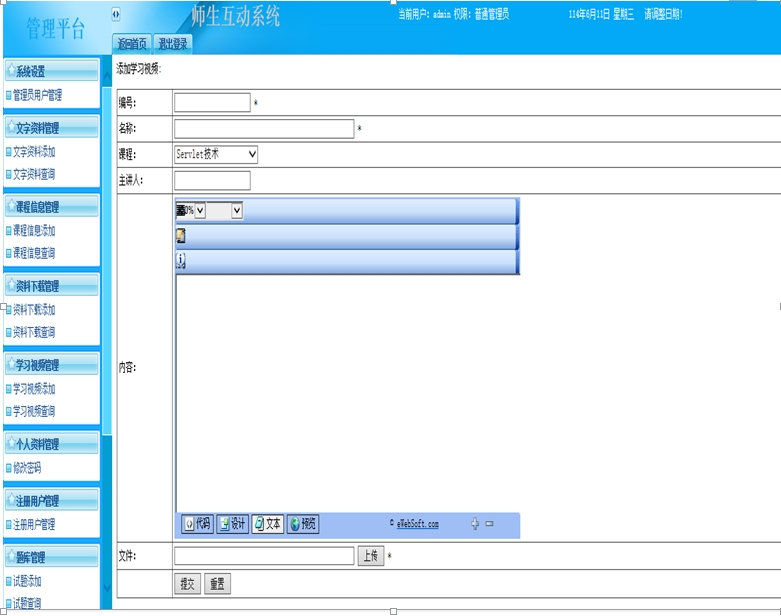
Task: Open 学习视频添加 in sidebar
Action: pyautogui.click(x=34, y=389)
